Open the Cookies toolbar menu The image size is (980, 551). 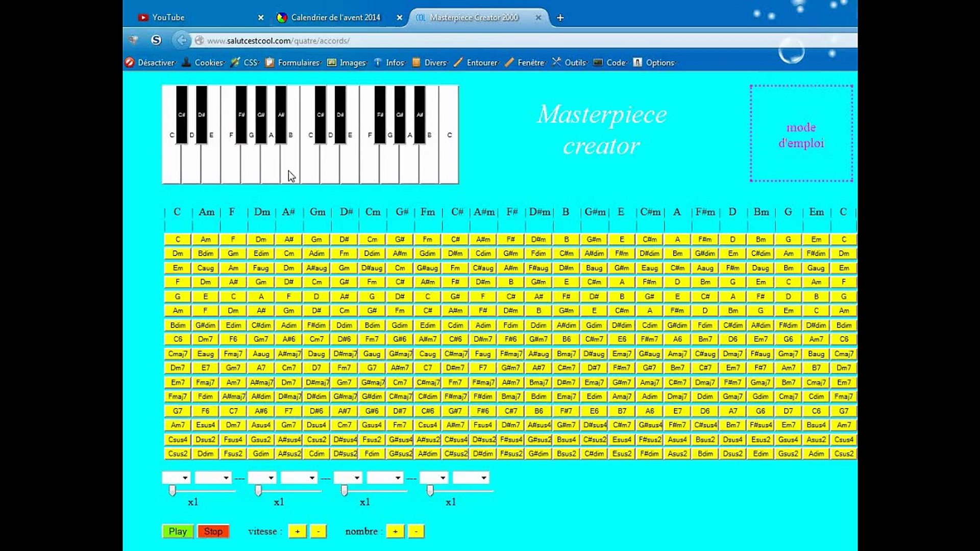pos(203,62)
